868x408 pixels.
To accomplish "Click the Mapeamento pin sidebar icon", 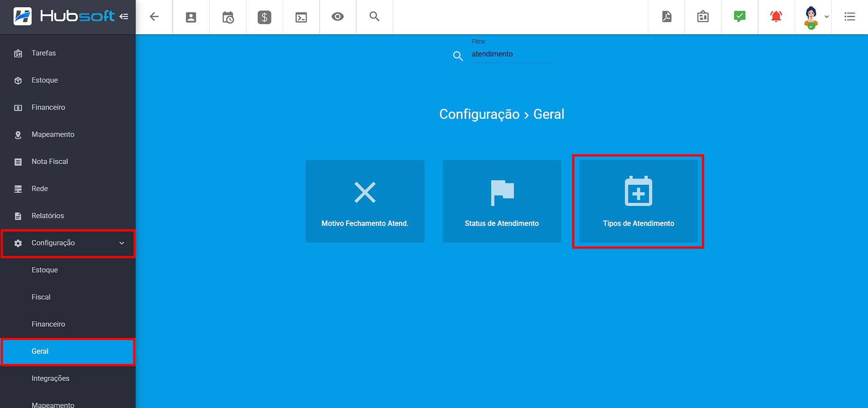I will click(18, 135).
